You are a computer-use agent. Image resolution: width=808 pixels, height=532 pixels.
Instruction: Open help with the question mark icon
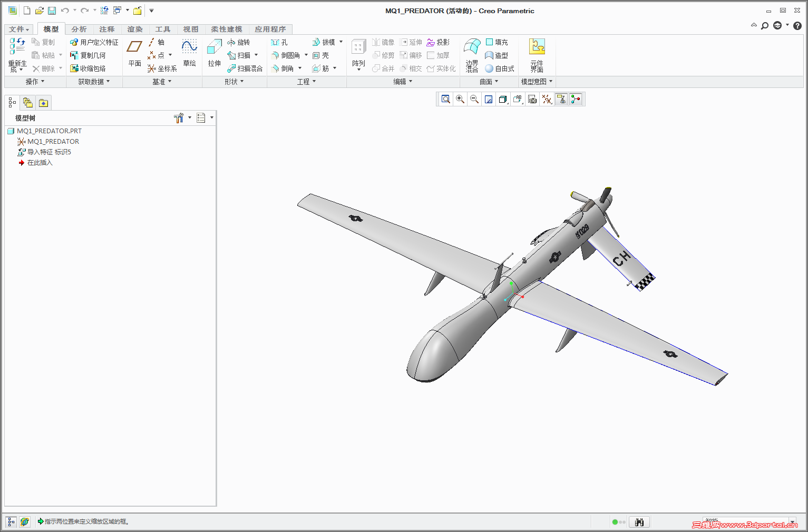pyautogui.click(x=797, y=25)
